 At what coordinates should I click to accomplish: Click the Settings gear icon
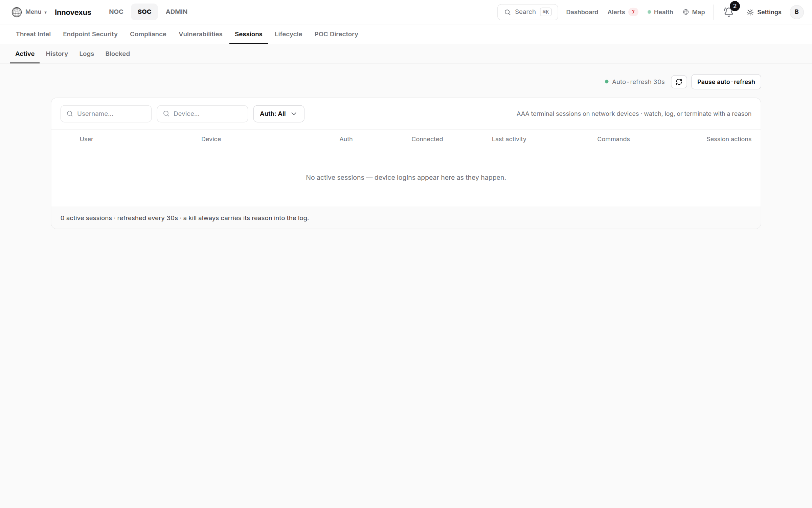[750, 12]
